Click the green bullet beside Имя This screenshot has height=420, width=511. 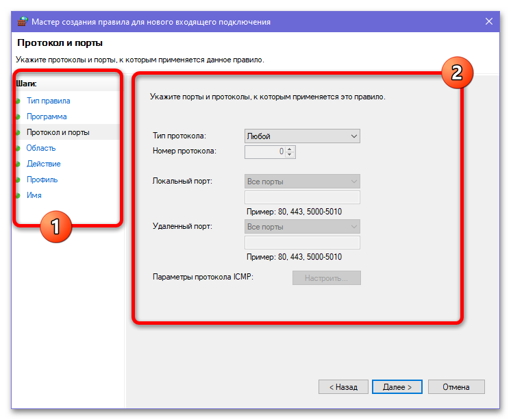18,196
